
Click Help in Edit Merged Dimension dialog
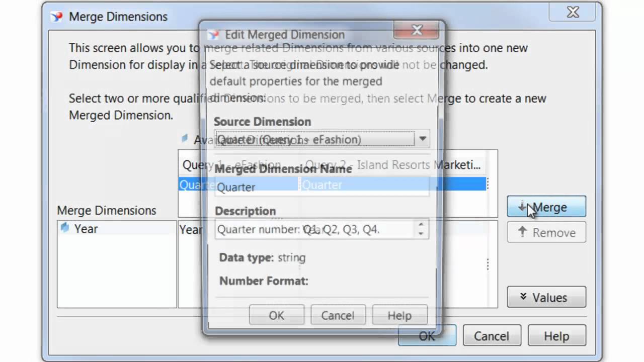coord(399,315)
